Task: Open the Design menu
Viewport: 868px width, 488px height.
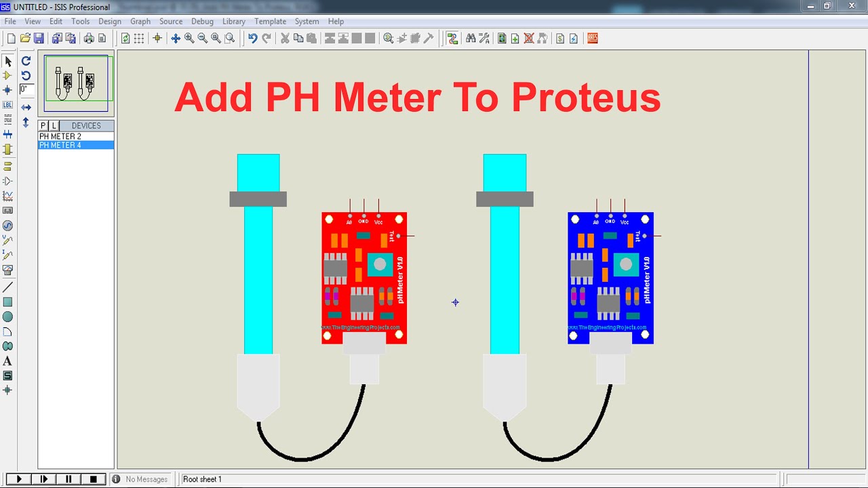Action: pos(110,21)
